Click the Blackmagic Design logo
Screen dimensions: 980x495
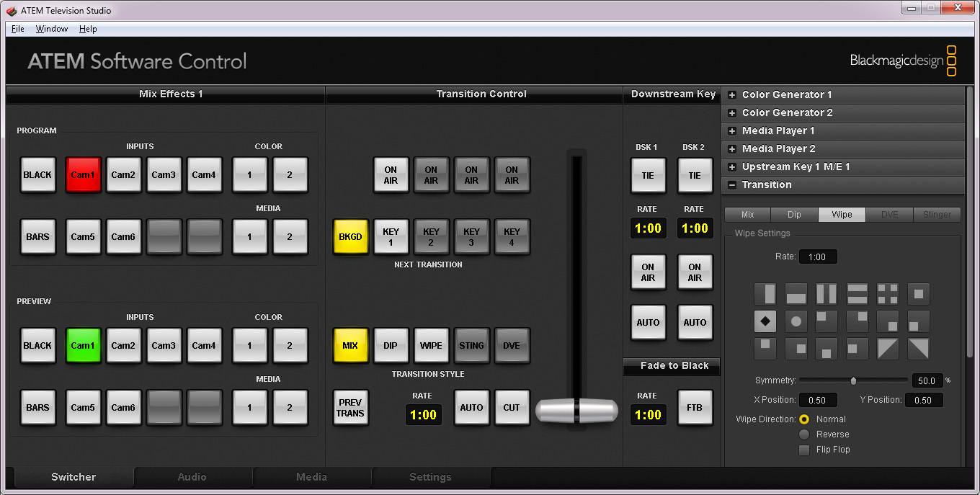coord(903,61)
